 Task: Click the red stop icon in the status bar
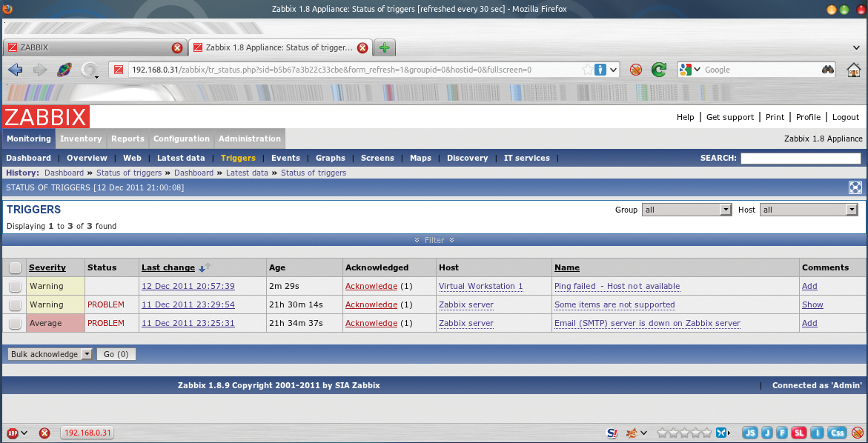tap(44, 433)
